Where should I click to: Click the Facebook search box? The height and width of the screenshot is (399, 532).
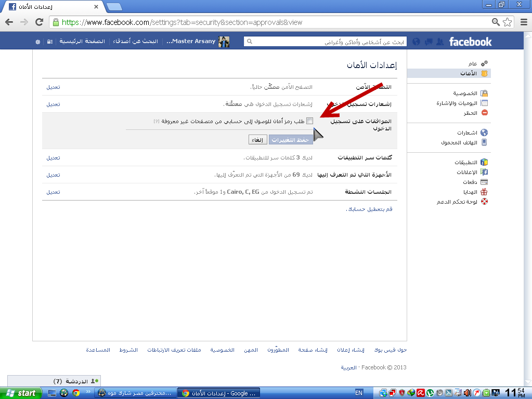(328, 42)
